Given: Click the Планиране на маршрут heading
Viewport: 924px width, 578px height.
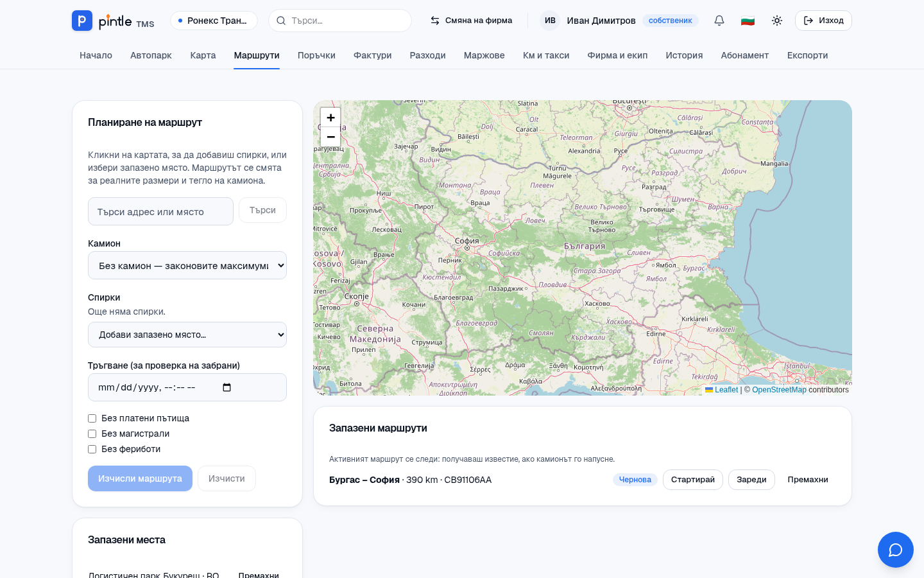Looking at the screenshot, I should pos(145,123).
